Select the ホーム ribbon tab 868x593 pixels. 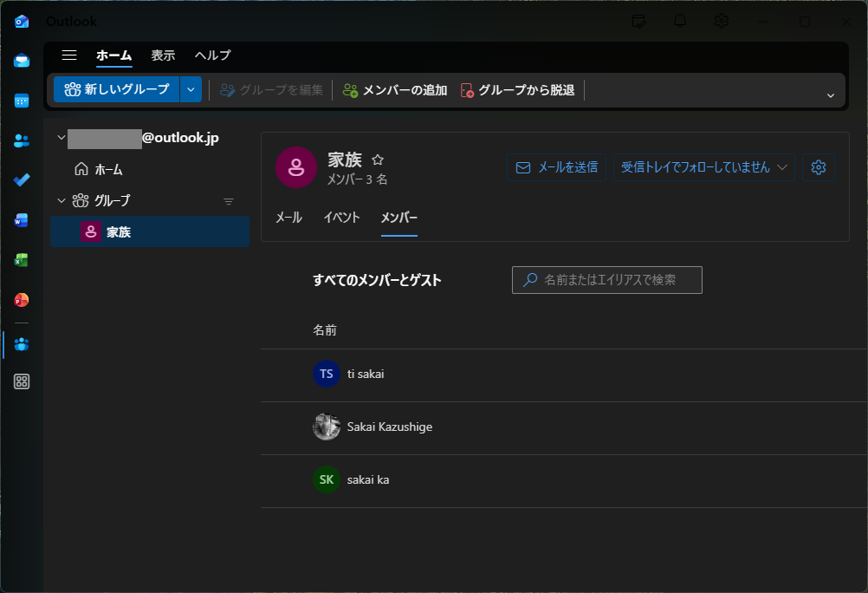pos(114,55)
